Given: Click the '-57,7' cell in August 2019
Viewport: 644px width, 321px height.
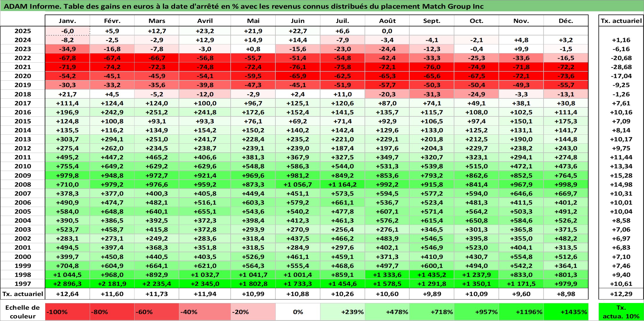Looking at the screenshot, I should [387, 85].
